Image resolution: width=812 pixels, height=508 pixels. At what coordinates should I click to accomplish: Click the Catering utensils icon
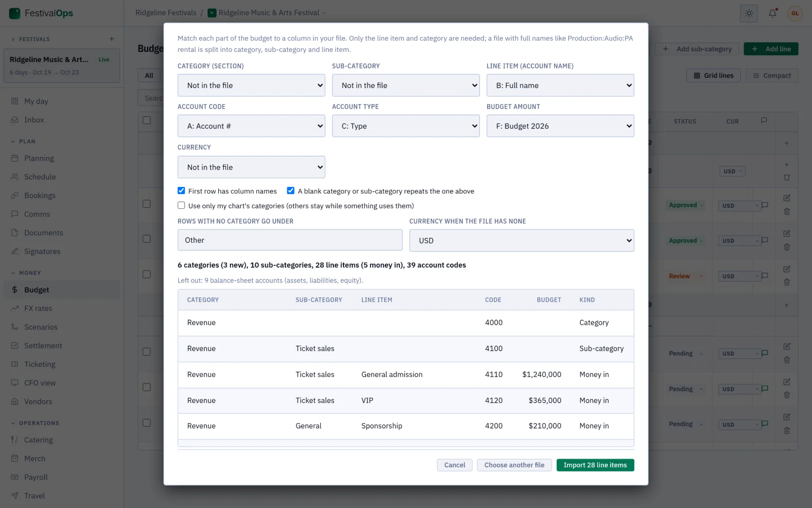click(x=15, y=440)
